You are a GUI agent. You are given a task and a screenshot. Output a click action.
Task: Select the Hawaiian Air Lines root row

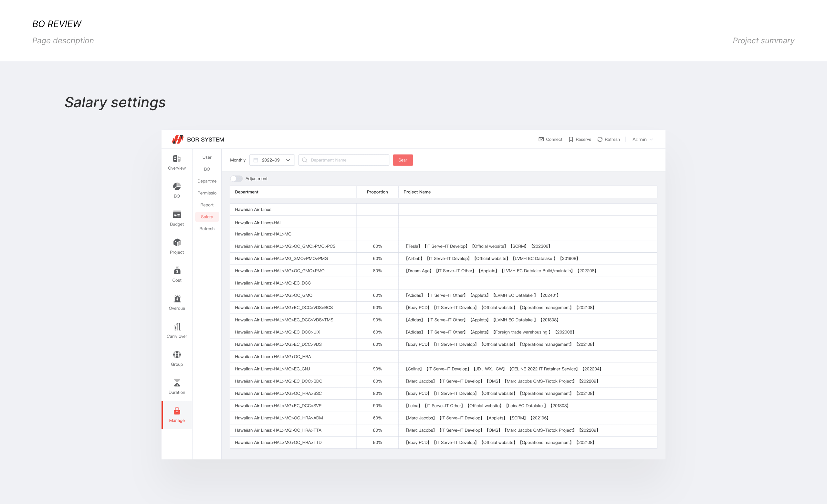443,209
